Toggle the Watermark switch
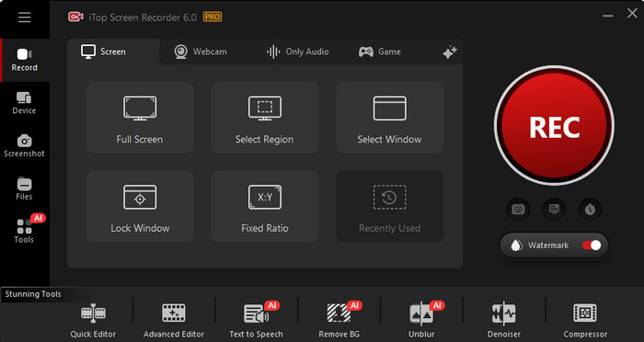Viewport: 644px width, 342px height. pyautogui.click(x=592, y=245)
